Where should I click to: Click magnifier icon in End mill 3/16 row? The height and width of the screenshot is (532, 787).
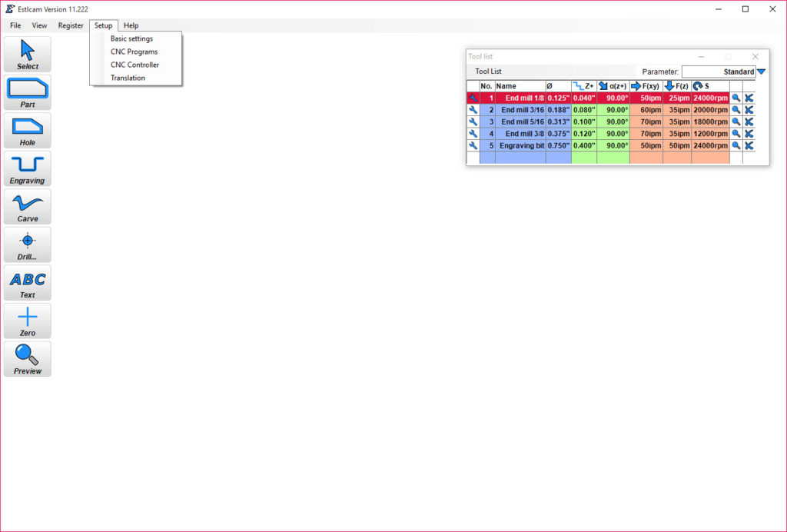[x=736, y=110]
